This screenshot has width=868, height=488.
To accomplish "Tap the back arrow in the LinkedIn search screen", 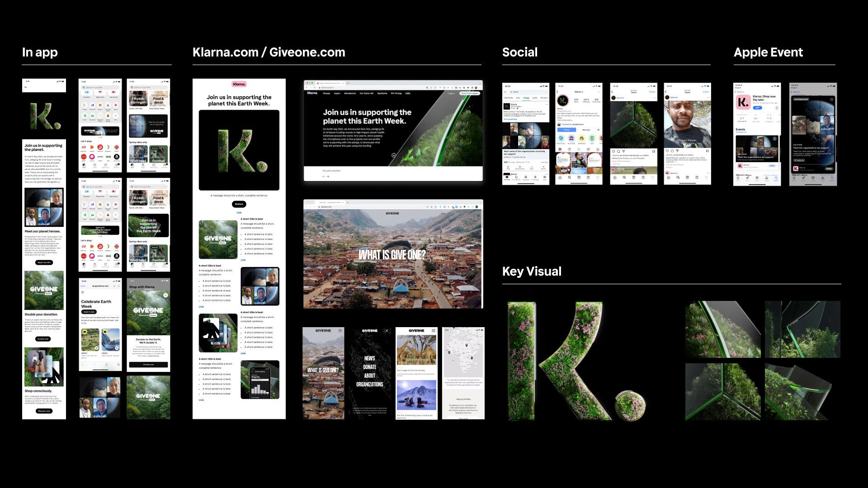I will coord(506,92).
